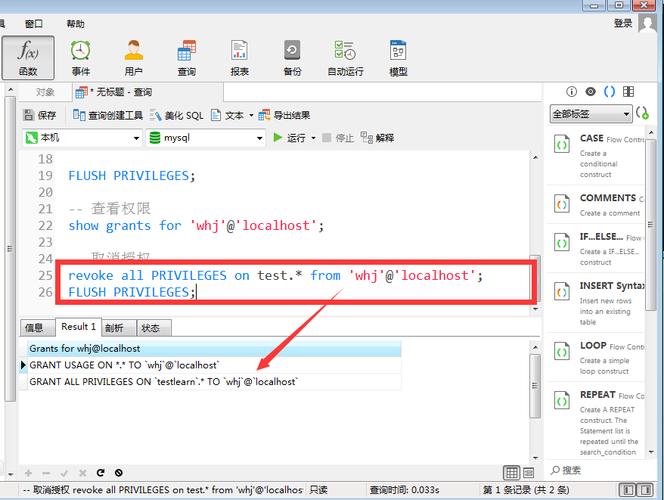Open the 模型 (Model) icon
The height and width of the screenshot is (500, 664).
(398, 58)
